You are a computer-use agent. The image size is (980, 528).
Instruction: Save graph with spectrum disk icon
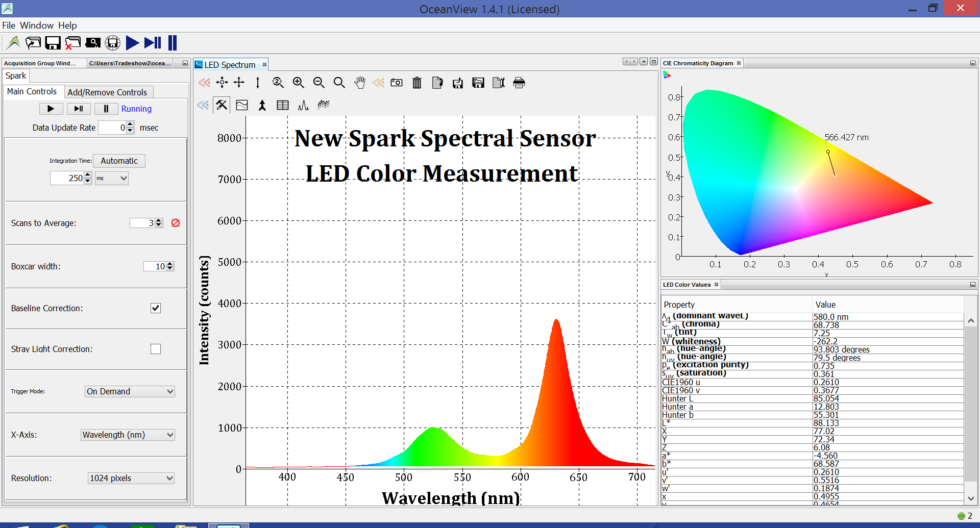coord(478,83)
